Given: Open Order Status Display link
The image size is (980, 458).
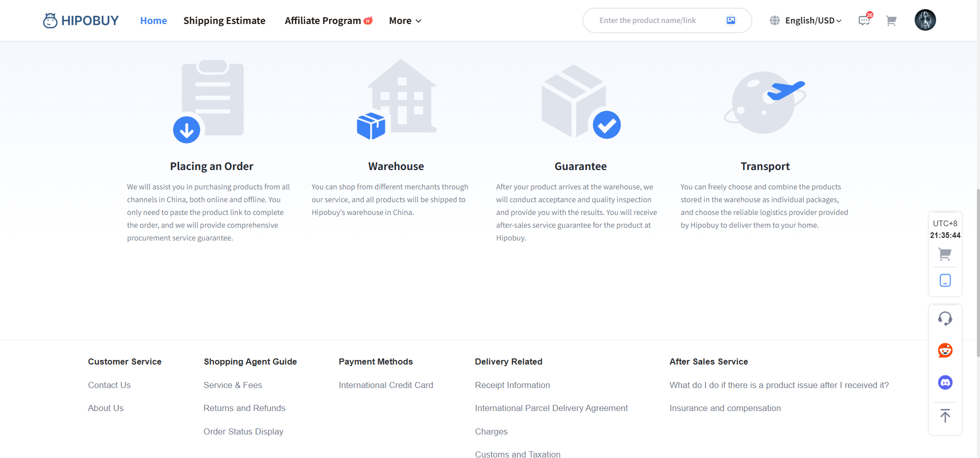Looking at the screenshot, I should pyautogui.click(x=243, y=431).
